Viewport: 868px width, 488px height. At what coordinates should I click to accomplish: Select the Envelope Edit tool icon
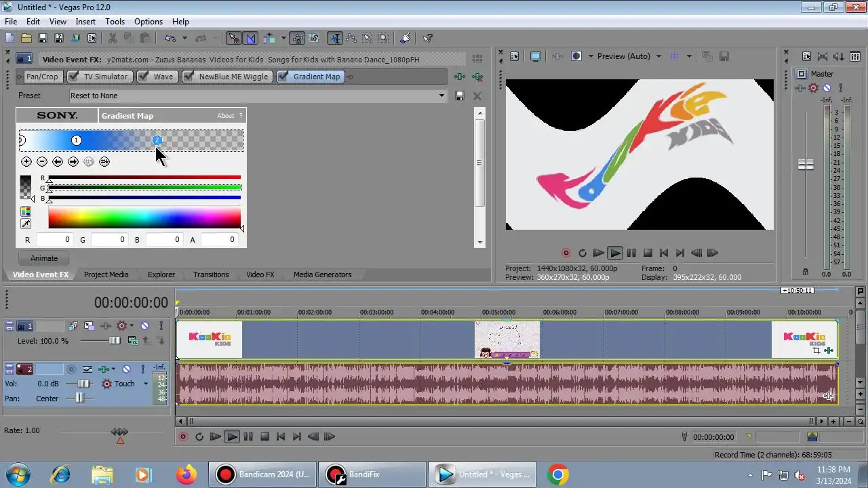coord(352,39)
